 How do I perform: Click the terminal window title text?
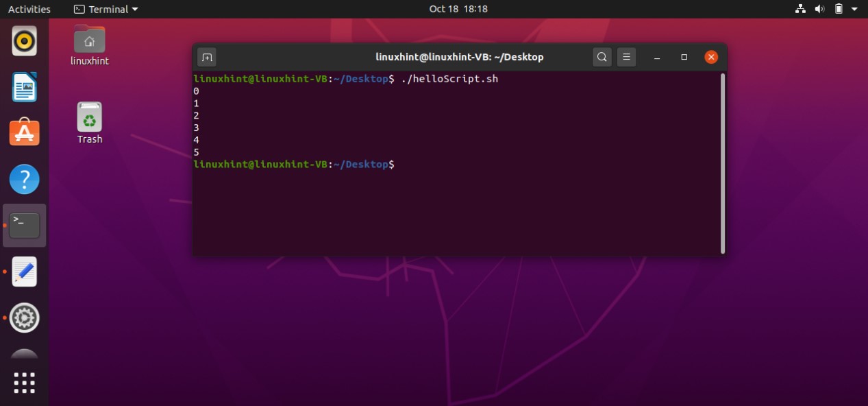[x=460, y=57]
